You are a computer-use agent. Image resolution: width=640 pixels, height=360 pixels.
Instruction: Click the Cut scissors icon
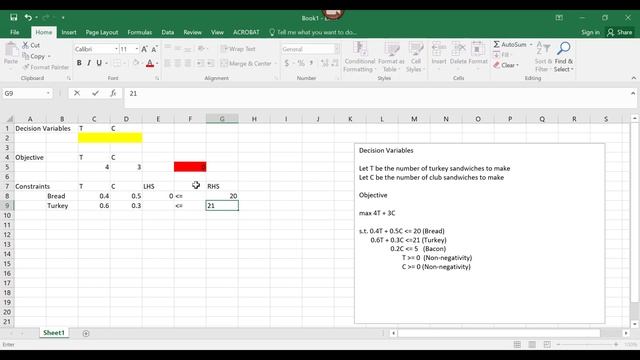(26, 45)
